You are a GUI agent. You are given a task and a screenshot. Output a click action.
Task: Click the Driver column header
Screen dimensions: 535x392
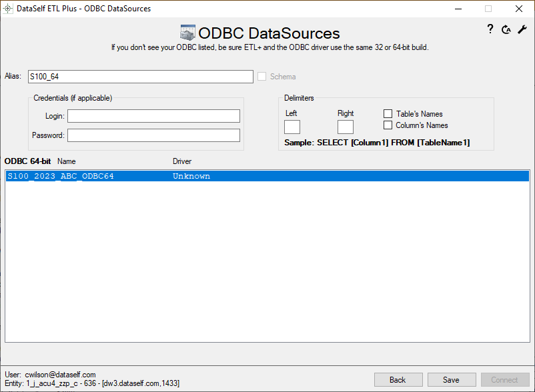(x=182, y=161)
